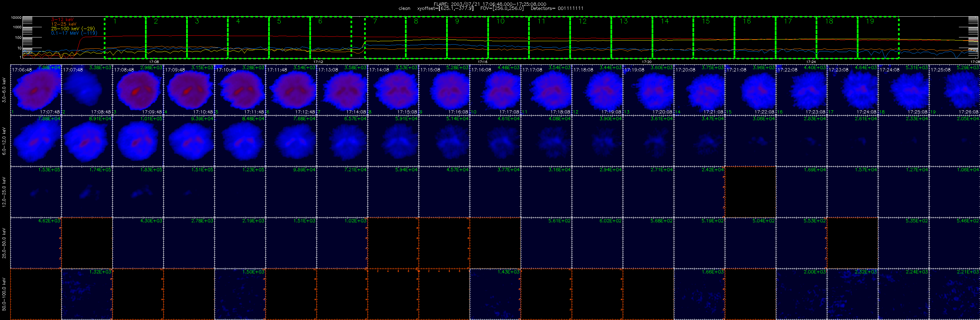
Task: Select time interval 9 on the light curve
Action: click(468, 37)
